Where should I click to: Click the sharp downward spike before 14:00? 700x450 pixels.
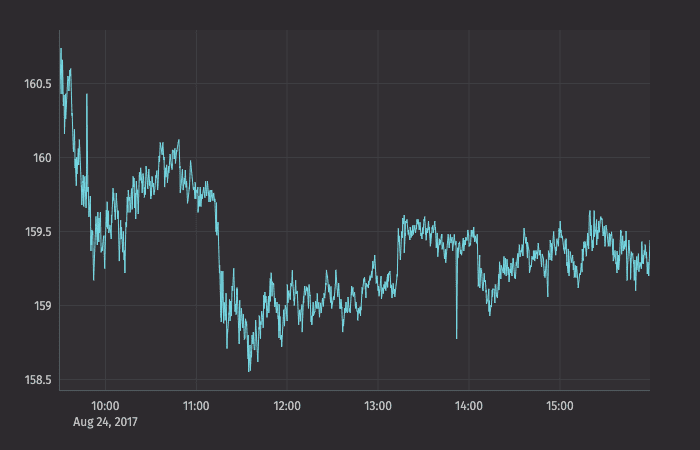coord(456,337)
